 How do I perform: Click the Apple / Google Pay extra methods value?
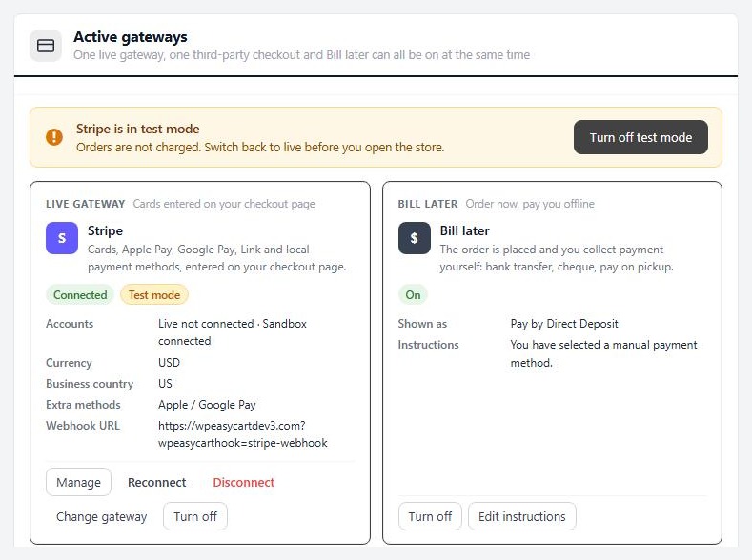pyautogui.click(x=207, y=405)
